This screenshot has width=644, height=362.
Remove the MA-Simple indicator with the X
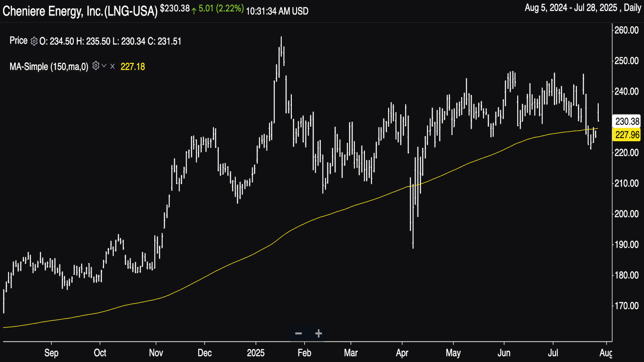[112, 66]
